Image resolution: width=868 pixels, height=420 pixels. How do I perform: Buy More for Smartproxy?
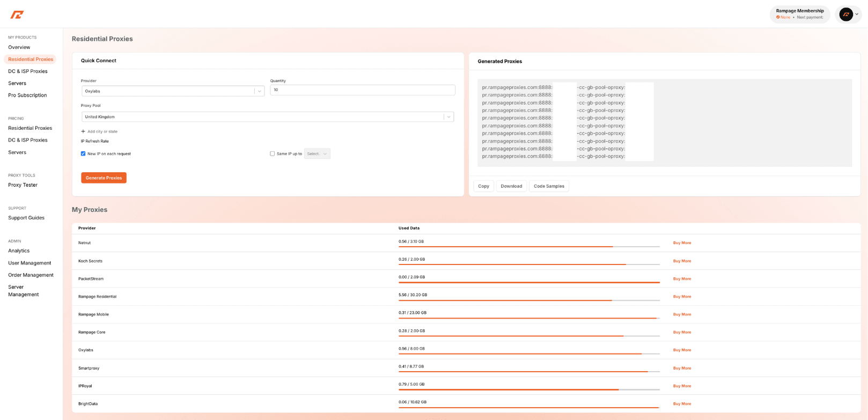click(x=682, y=369)
